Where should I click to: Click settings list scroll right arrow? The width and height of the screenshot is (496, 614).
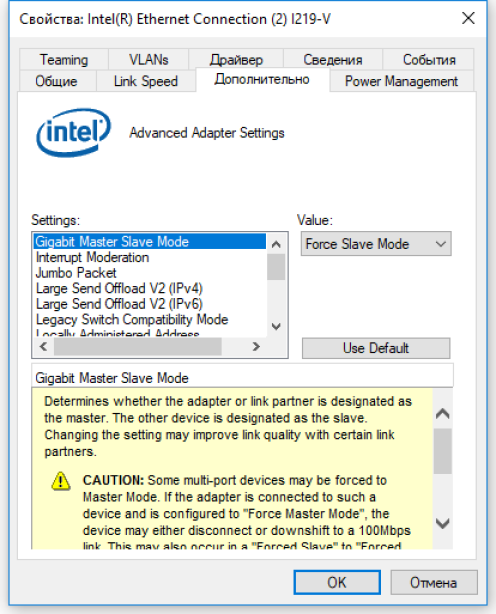coord(256,347)
